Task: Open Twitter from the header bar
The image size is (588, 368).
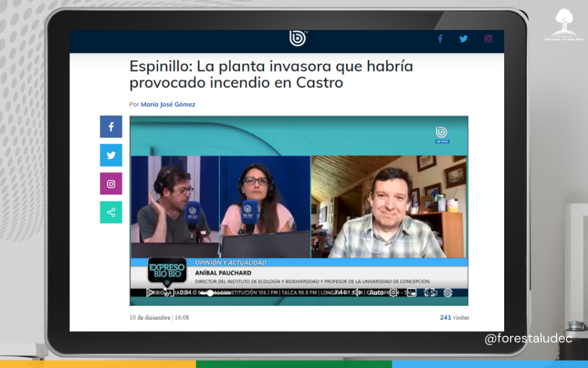Action: tap(463, 39)
